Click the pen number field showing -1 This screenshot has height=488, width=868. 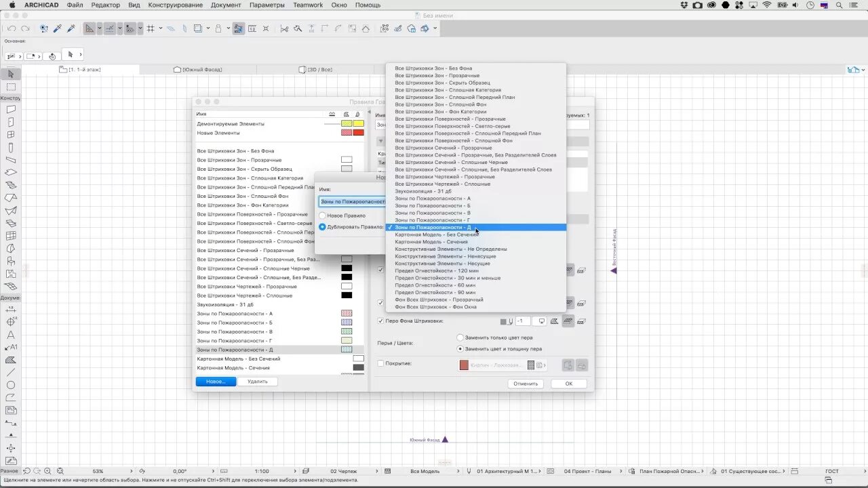coord(523,321)
